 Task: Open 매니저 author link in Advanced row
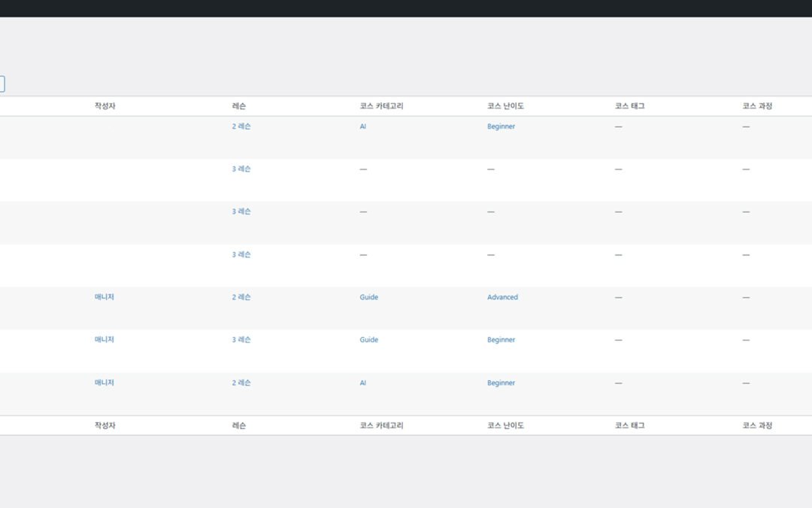click(x=104, y=297)
